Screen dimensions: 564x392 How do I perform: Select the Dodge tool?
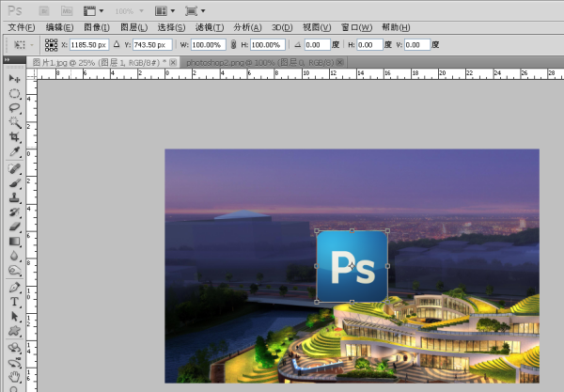[14, 270]
